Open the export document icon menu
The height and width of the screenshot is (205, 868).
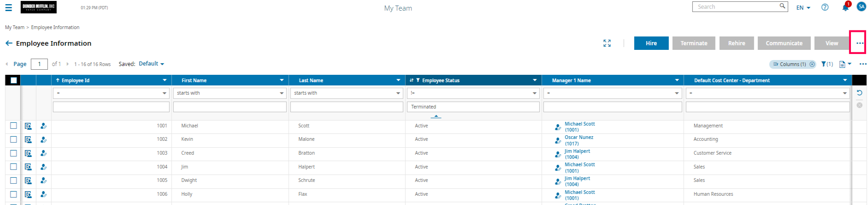pos(845,64)
